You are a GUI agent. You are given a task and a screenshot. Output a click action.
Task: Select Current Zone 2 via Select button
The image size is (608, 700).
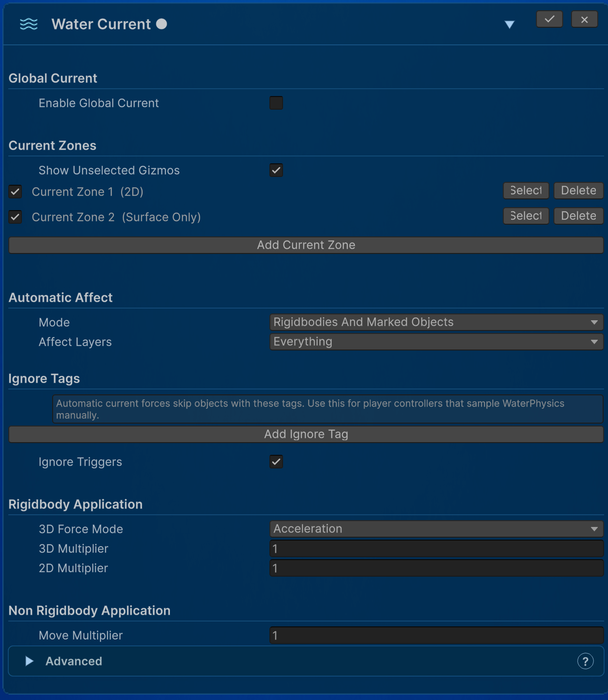tap(526, 216)
